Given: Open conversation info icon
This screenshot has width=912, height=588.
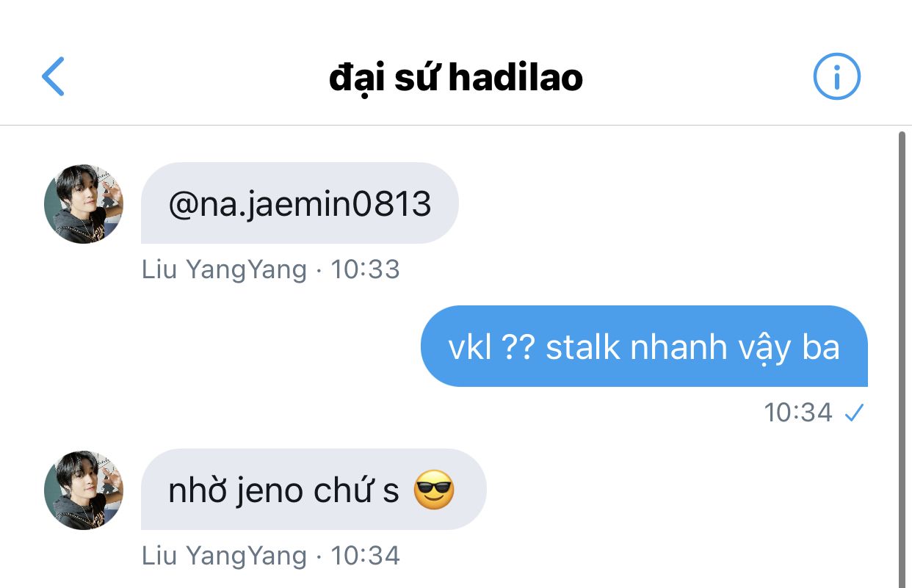Looking at the screenshot, I should 836,76.
